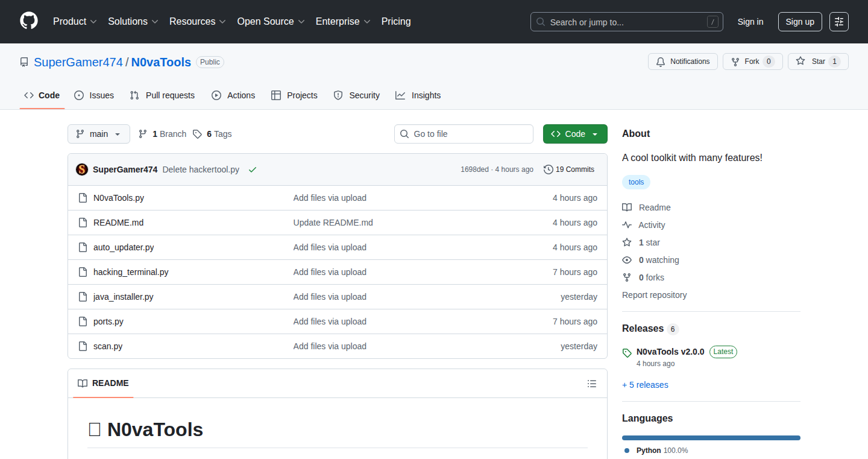Viewport: 868px width, 459px height.
Task: Switch to the Projects tab
Action: (294, 95)
